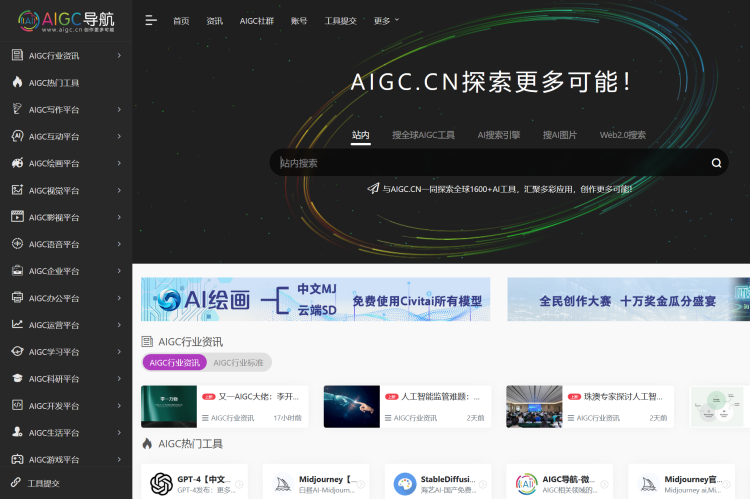
Task: Expand AIGC企业平台 sidebar chevron
Action: [119, 271]
